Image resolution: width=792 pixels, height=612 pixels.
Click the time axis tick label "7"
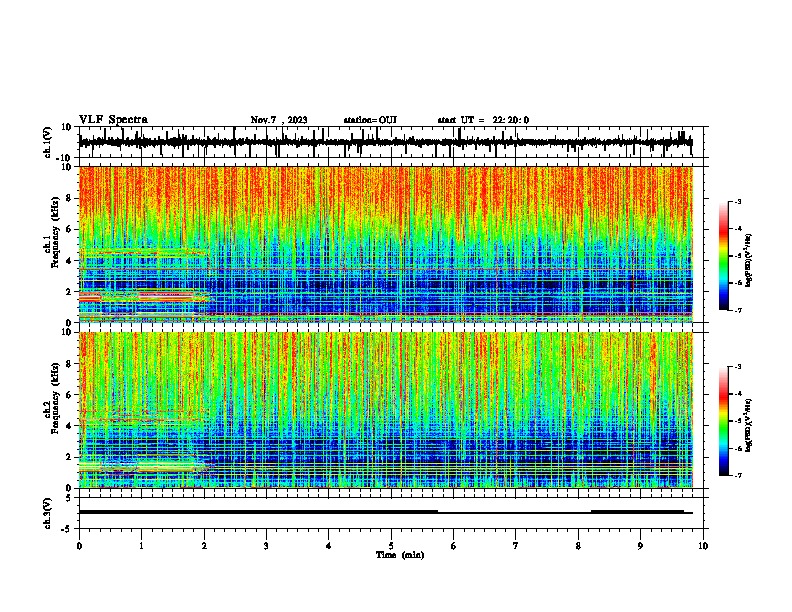[x=516, y=546]
